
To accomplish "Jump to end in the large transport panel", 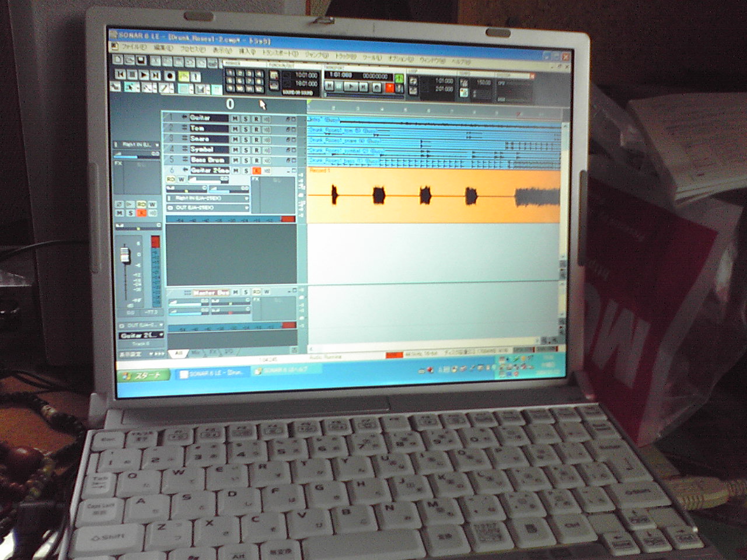I will point(364,87).
